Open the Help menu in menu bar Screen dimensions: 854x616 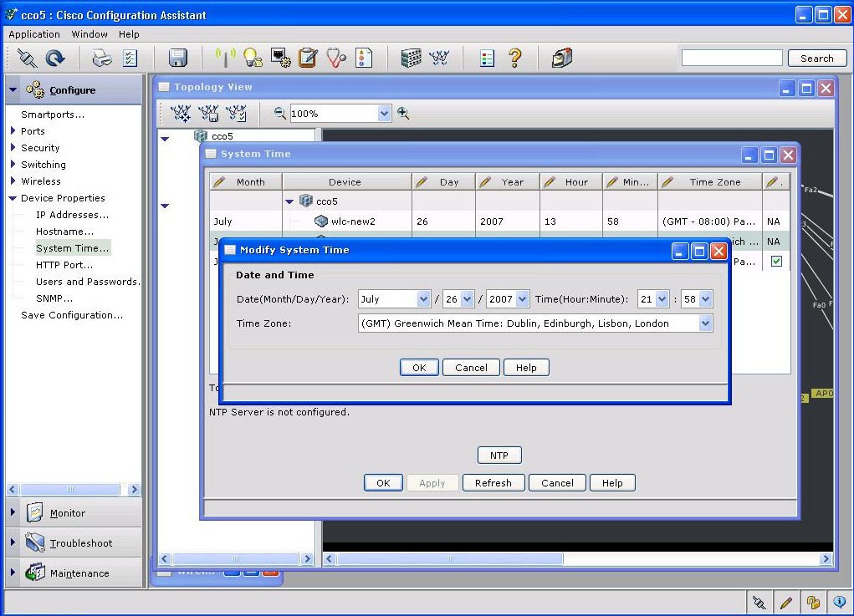pyautogui.click(x=129, y=34)
